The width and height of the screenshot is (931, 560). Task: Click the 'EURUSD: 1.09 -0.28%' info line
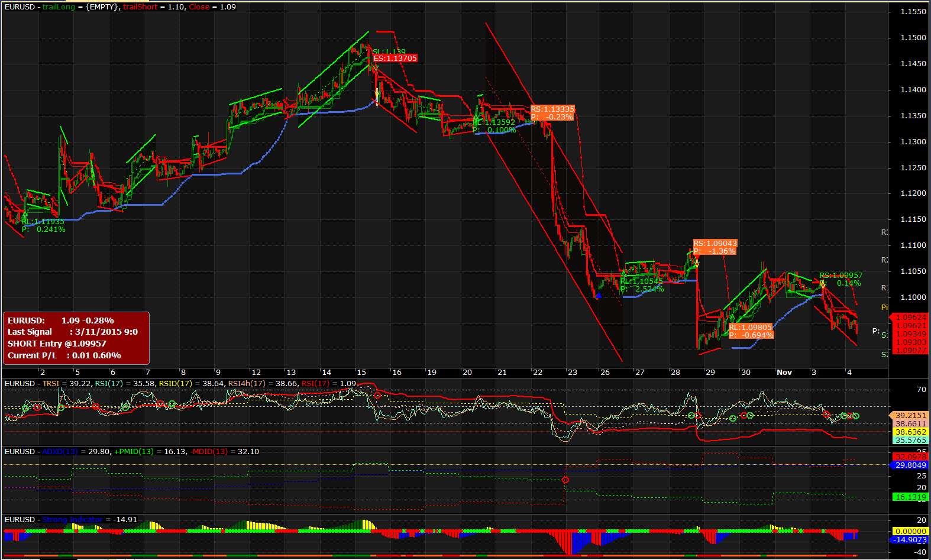coord(61,321)
